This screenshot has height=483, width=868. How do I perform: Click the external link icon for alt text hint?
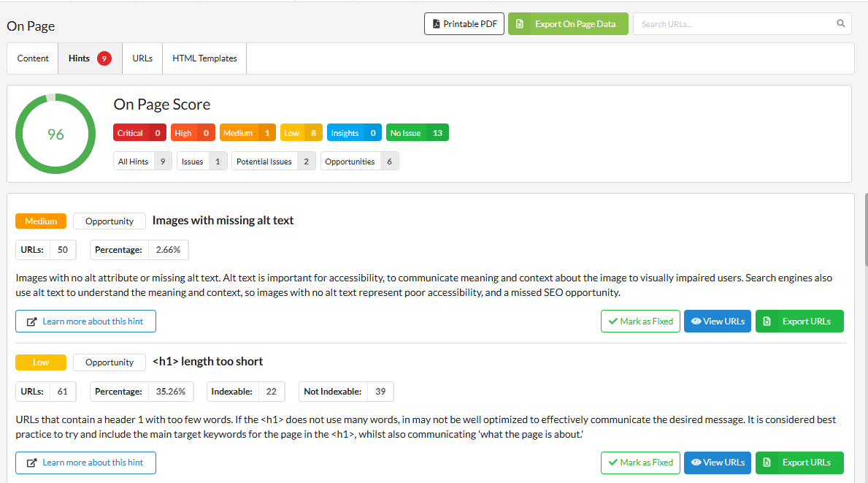tap(31, 322)
